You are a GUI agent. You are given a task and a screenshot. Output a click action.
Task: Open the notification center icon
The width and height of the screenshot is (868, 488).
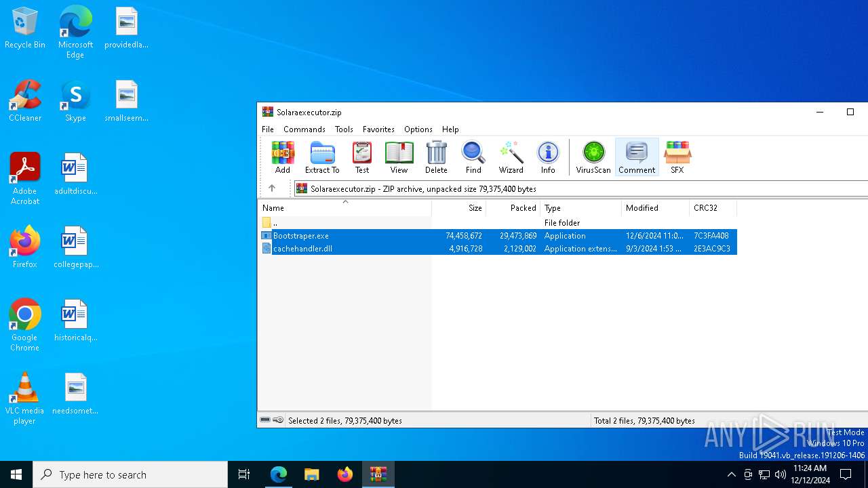tap(846, 474)
